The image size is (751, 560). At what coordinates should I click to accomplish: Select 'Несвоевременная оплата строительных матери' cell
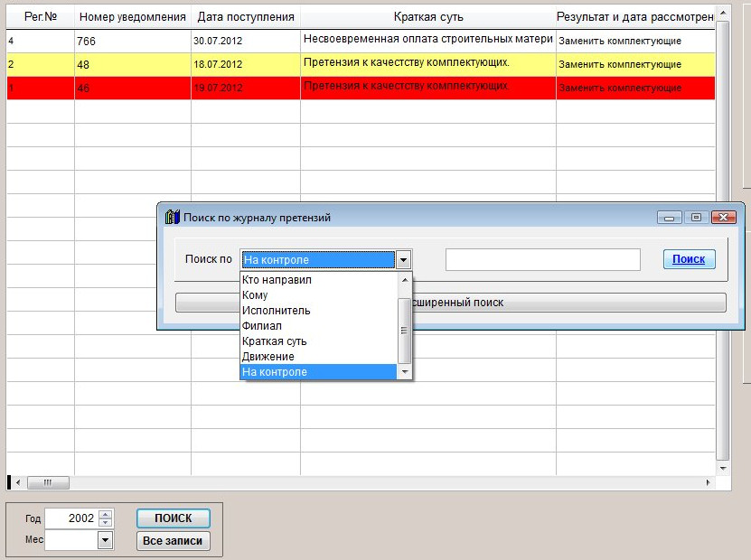click(428, 42)
